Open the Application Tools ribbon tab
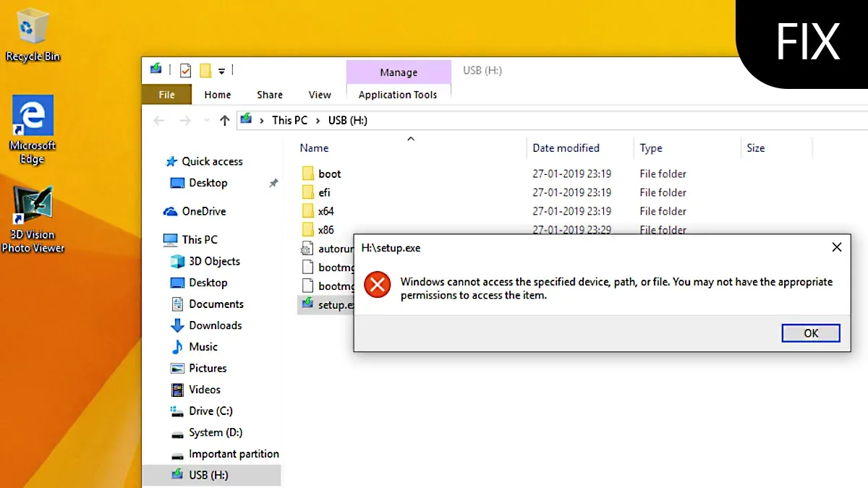This screenshot has width=868, height=488. [x=398, y=95]
